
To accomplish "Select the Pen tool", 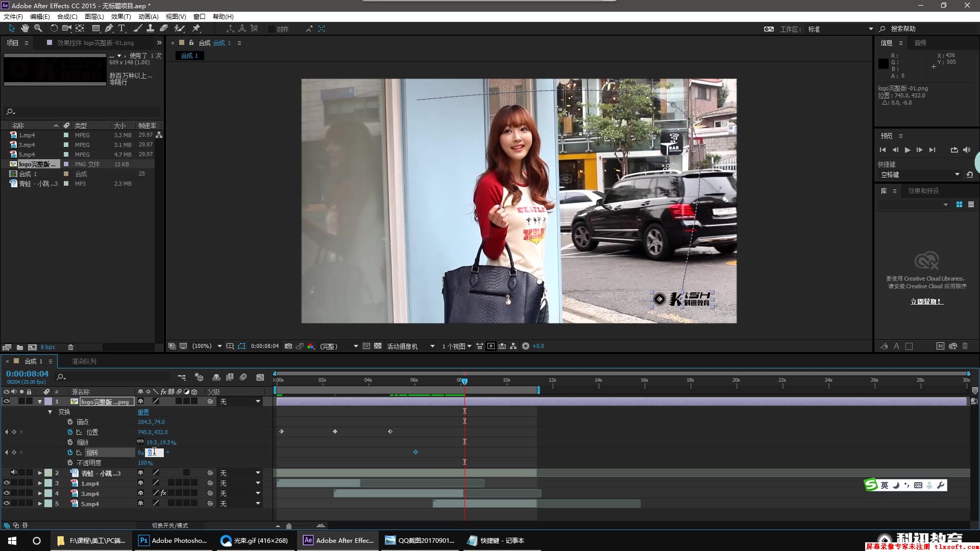I will [109, 29].
